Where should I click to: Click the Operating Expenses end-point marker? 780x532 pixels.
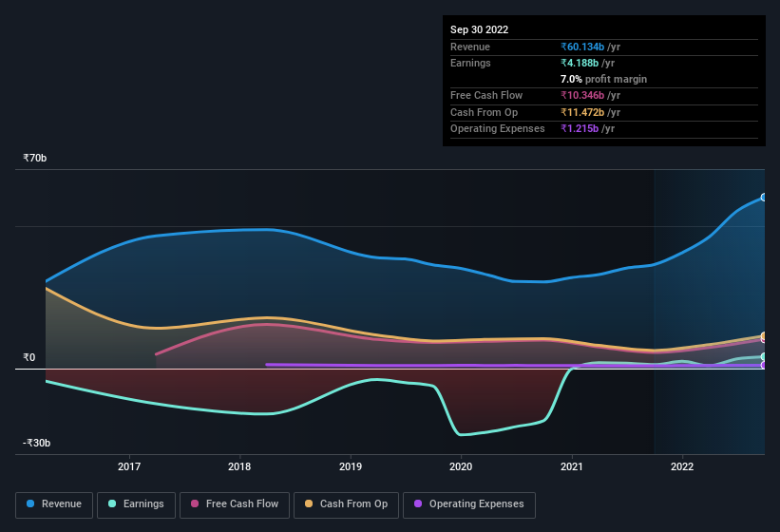coord(764,365)
